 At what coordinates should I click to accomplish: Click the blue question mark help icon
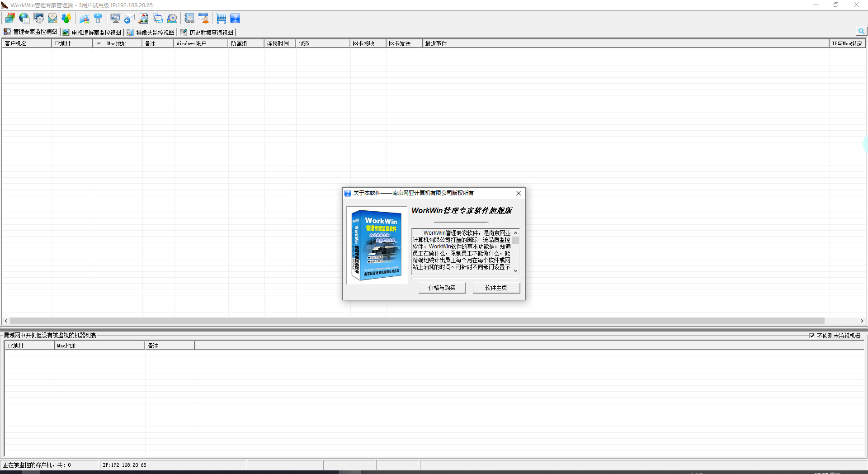click(x=235, y=18)
